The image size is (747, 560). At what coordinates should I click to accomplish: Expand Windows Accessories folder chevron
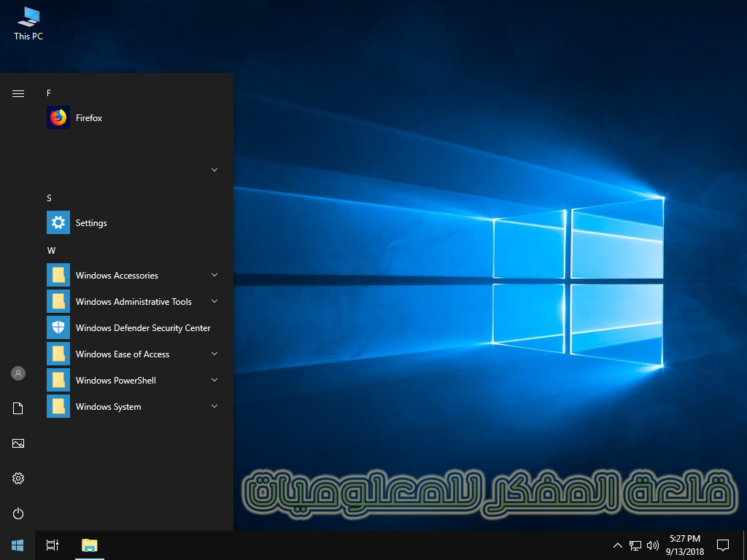point(214,275)
